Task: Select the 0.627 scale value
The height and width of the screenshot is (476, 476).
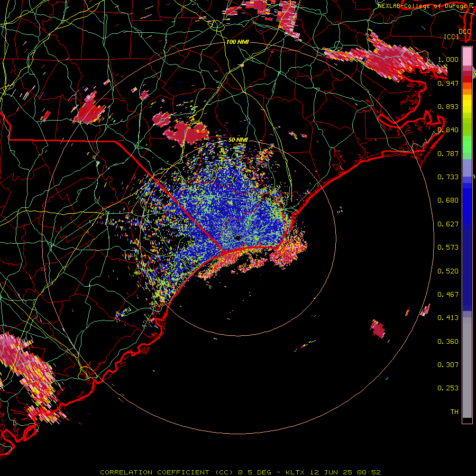Action: (448, 224)
